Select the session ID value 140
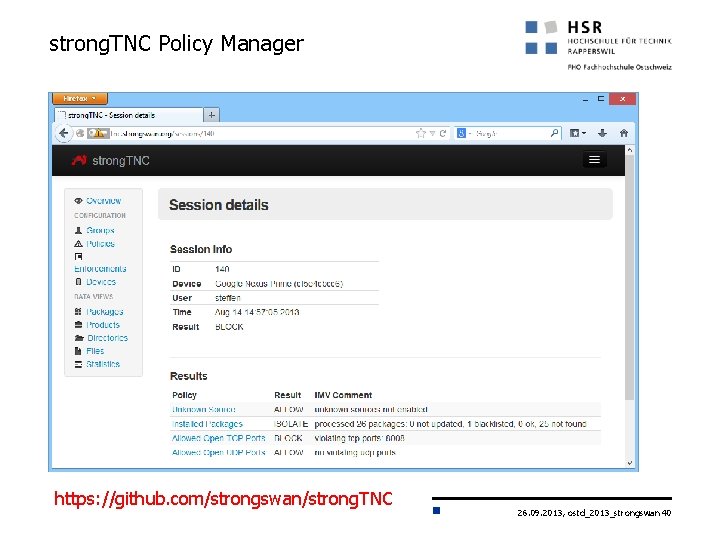720x540 pixels. [x=222, y=269]
